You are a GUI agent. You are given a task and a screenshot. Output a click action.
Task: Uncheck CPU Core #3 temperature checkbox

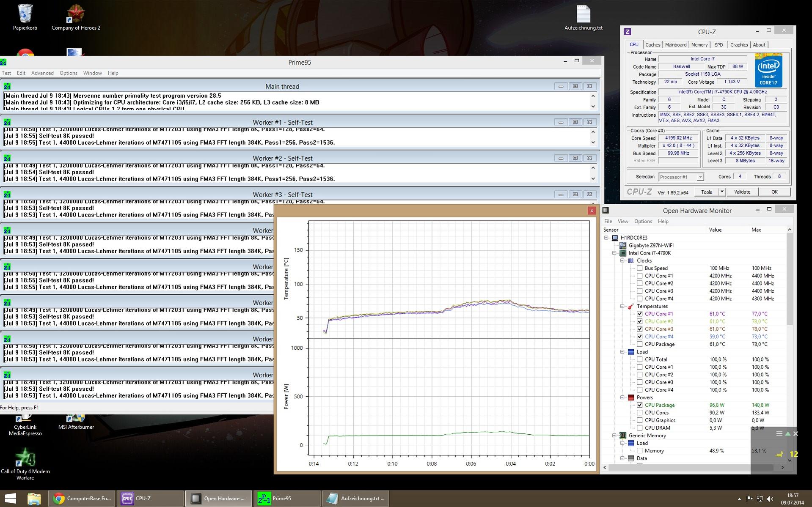point(639,329)
